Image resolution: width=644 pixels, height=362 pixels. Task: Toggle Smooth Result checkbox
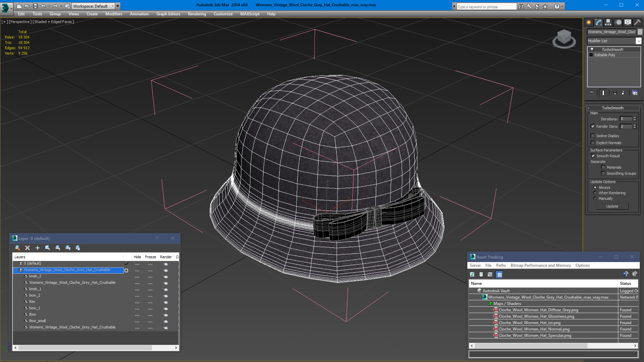(593, 155)
